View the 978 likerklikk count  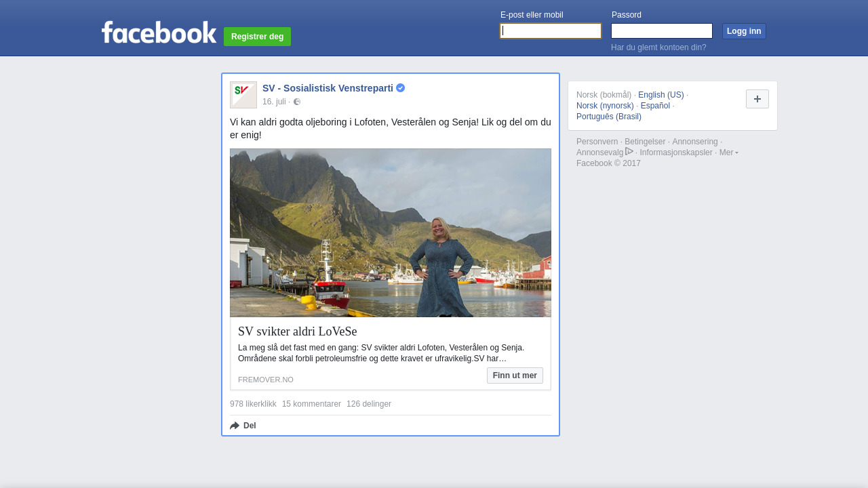click(253, 404)
